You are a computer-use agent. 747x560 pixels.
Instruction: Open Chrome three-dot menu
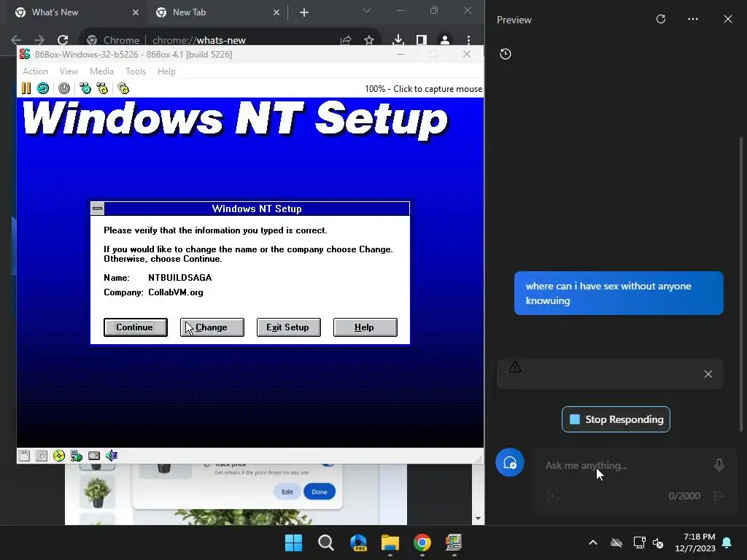[469, 40]
